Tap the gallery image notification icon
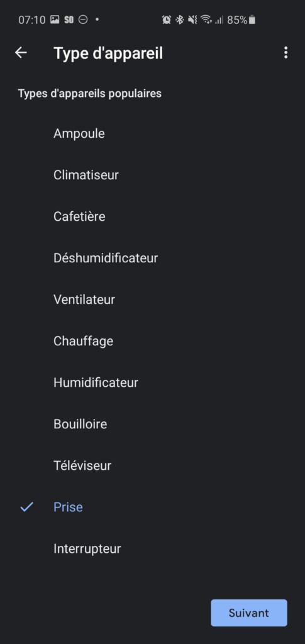 pos(55,19)
